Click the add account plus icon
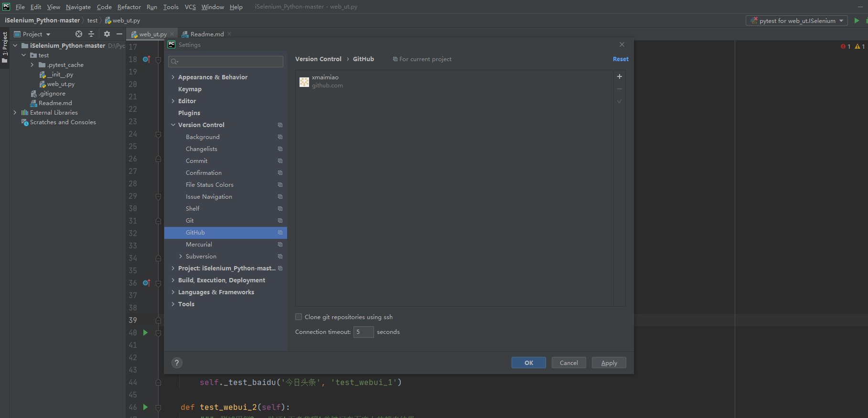The image size is (868, 418). coord(620,76)
